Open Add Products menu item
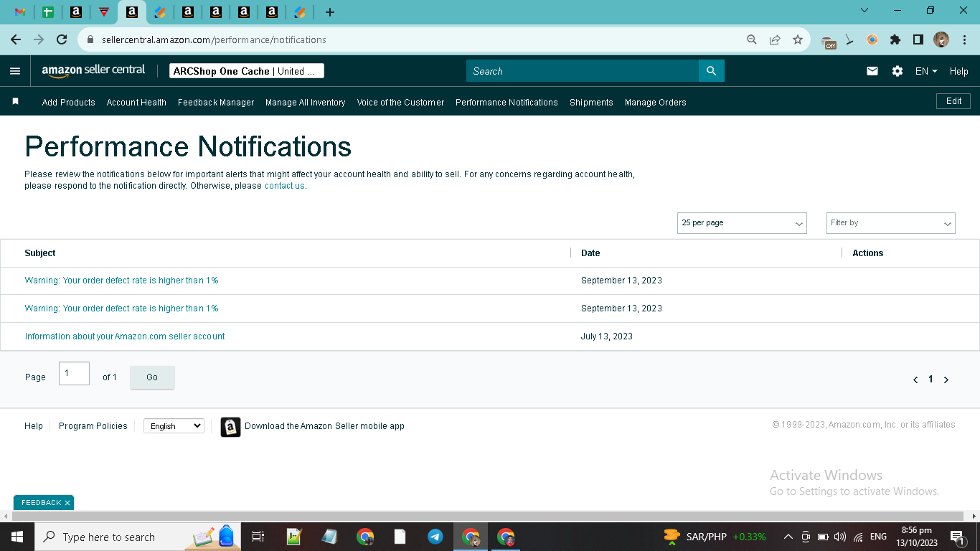This screenshot has width=980, height=551. tap(68, 103)
